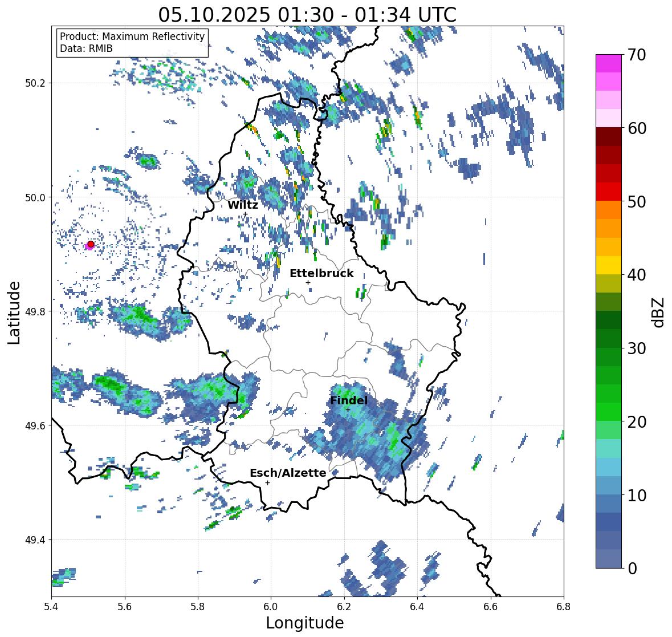Click the yellow colorbar segment near 40
This screenshot has width=672, height=637.
609,265
